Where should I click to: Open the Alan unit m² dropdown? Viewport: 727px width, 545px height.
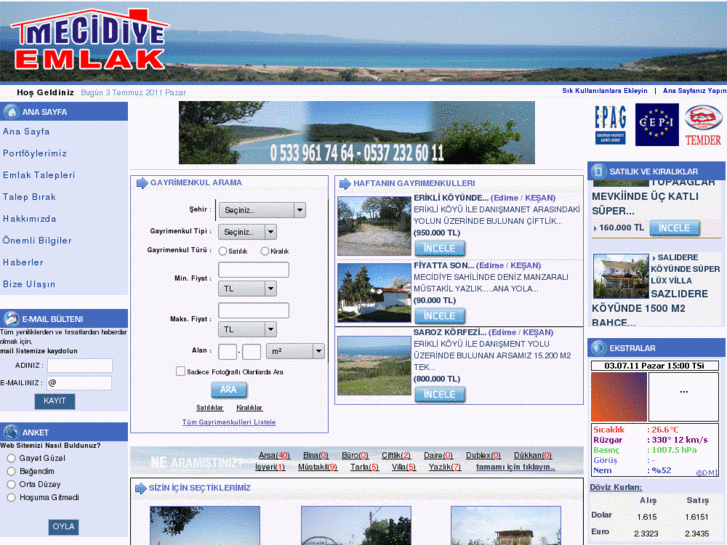295,351
